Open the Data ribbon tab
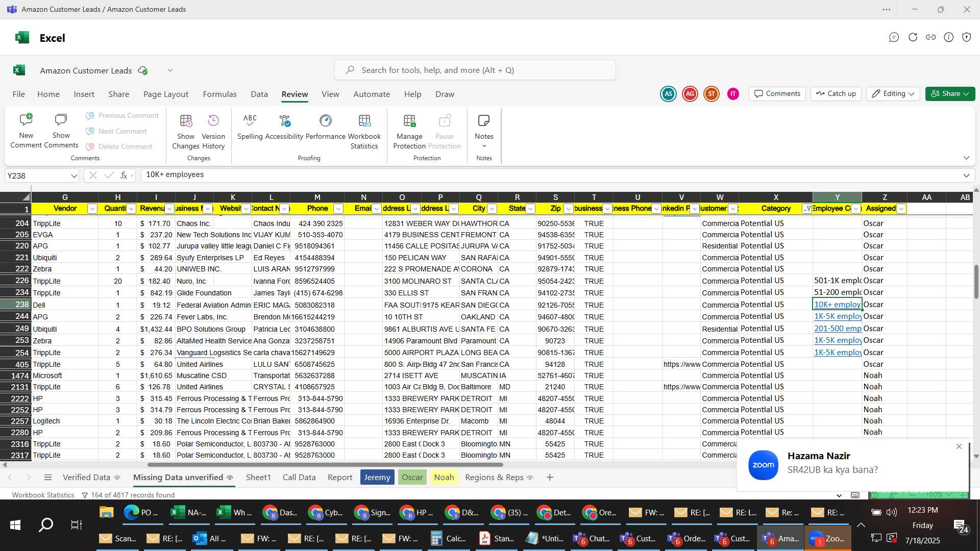The image size is (980, 551). point(259,94)
